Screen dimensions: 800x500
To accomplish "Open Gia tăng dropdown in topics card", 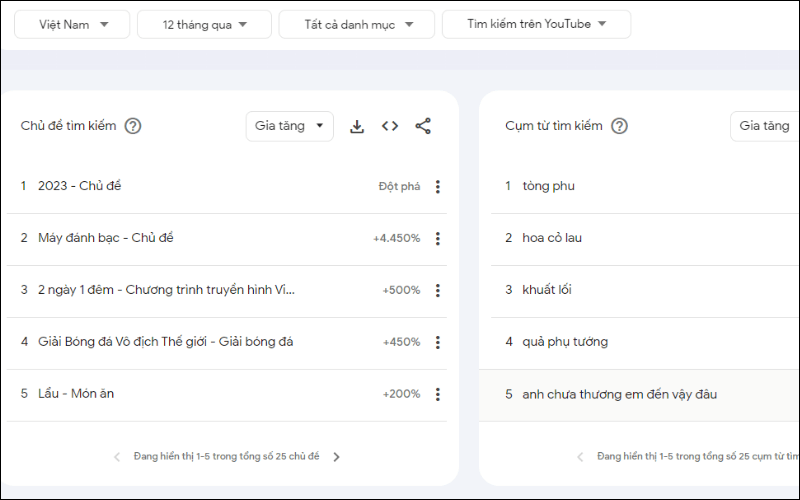I will pyautogui.click(x=289, y=126).
